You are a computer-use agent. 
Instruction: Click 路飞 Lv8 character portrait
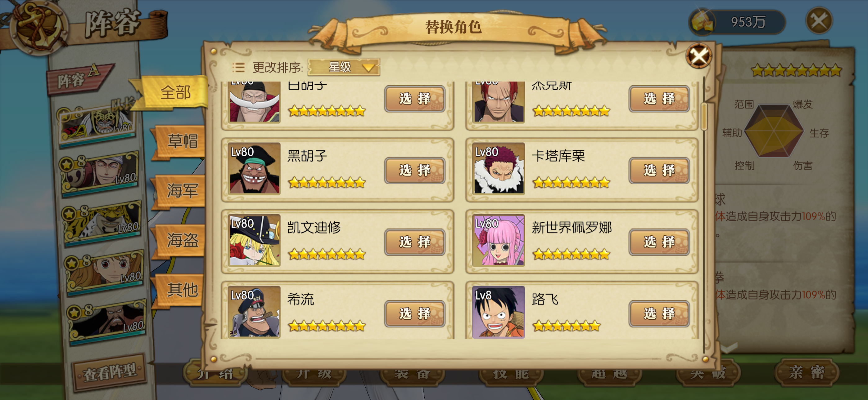tap(498, 312)
